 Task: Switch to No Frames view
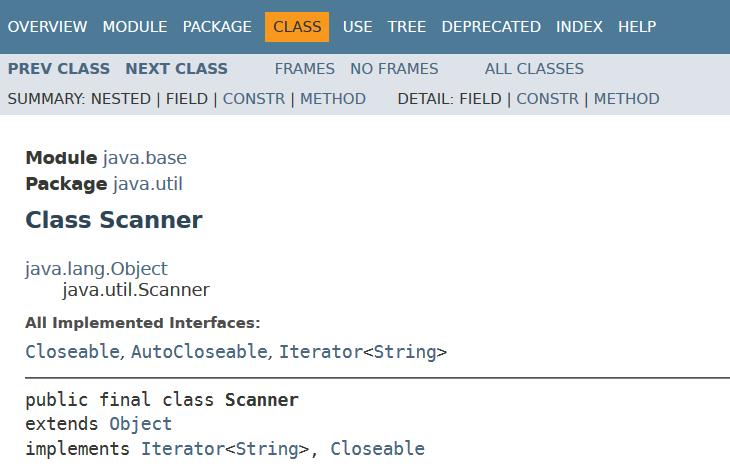tap(394, 69)
